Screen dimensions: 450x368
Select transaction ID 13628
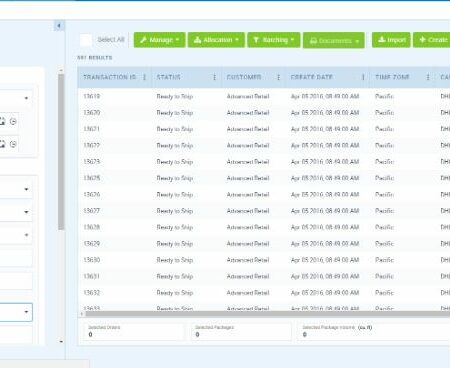coord(92,227)
